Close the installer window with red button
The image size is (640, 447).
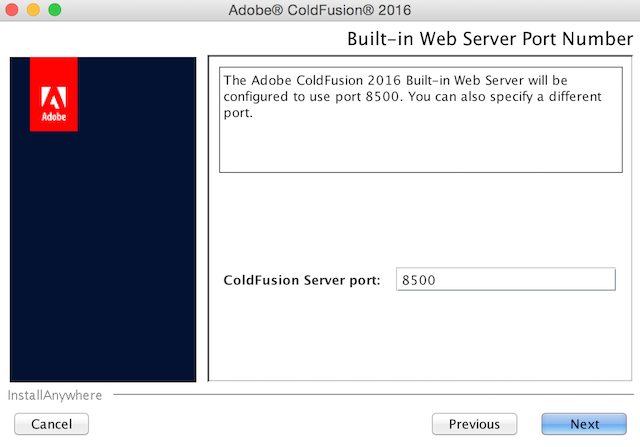tap(12, 10)
